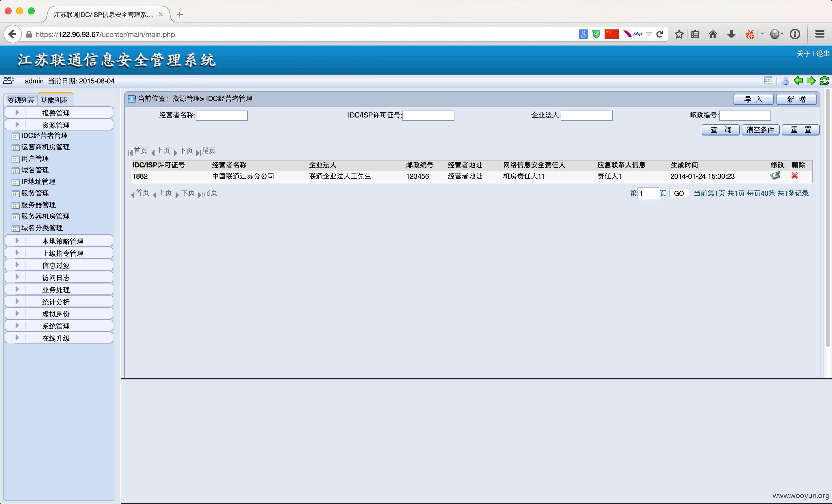
Task: Bookmark page with the star icon
Action: coord(679,34)
